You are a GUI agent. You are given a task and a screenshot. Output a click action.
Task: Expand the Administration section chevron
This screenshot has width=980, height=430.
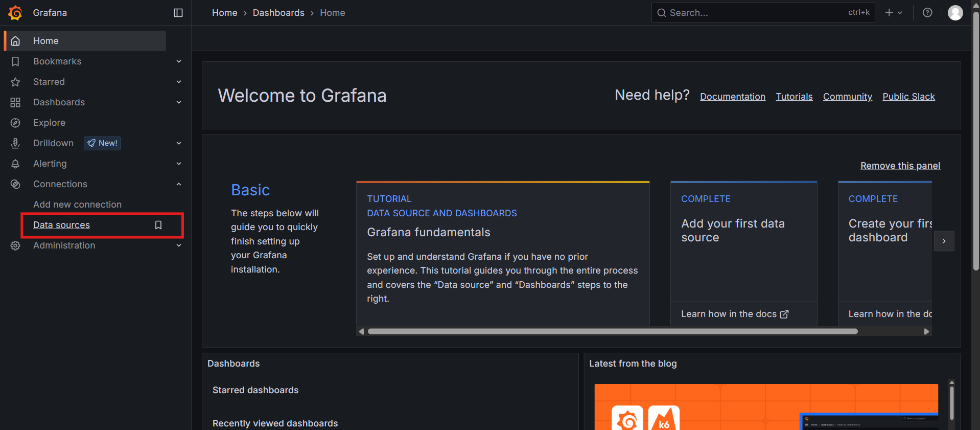coord(179,245)
